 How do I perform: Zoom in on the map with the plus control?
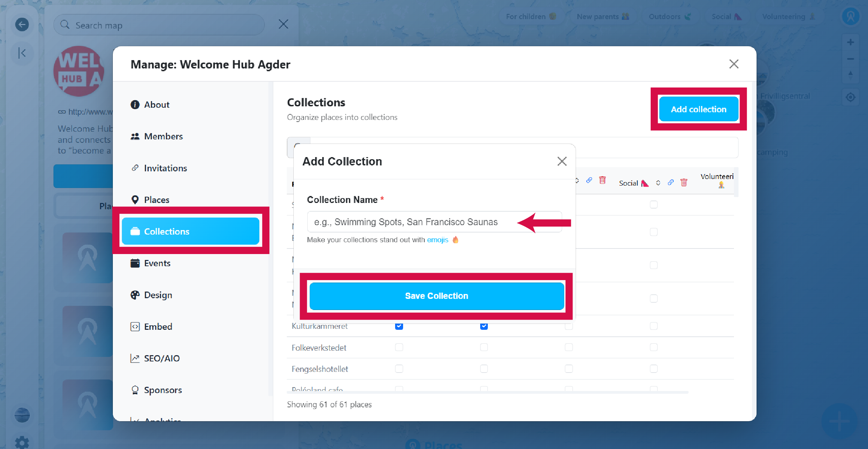[850, 42]
